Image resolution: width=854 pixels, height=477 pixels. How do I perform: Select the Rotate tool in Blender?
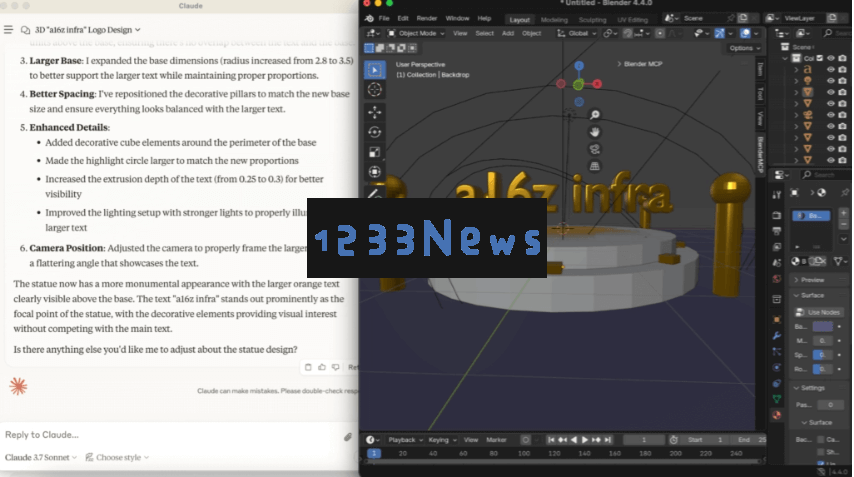pos(375,132)
